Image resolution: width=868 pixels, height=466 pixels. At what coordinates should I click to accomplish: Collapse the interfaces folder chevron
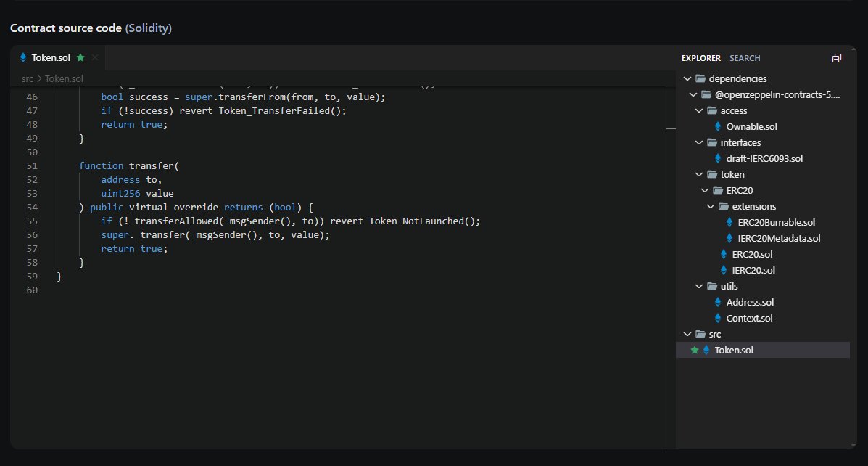click(699, 142)
